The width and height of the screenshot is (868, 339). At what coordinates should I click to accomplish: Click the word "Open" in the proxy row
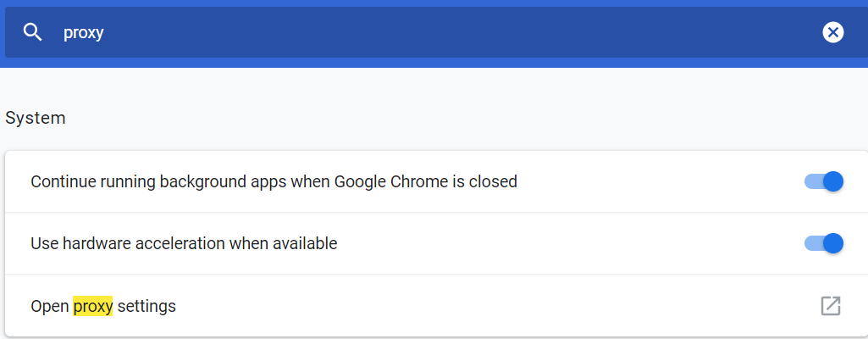tap(49, 306)
